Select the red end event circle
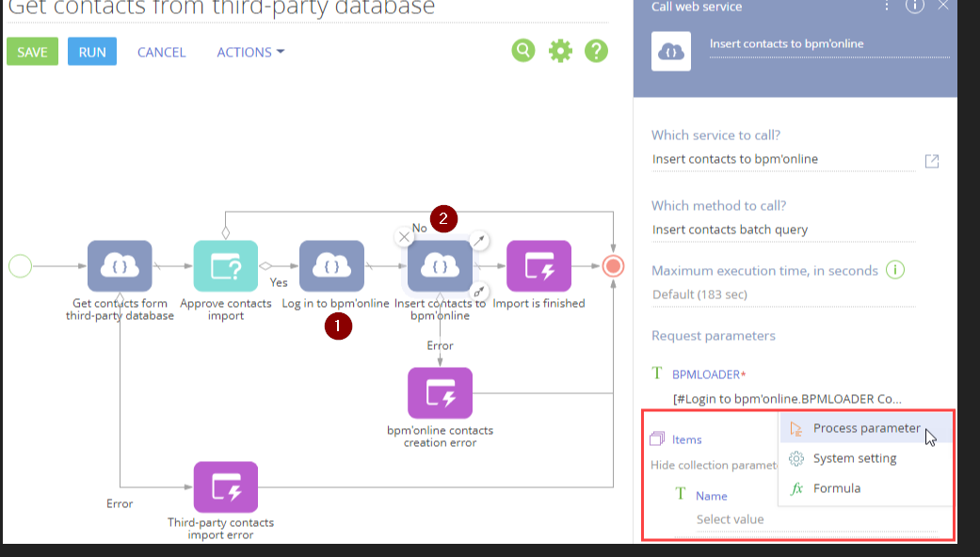The height and width of the screenshot is (557, 980). (613, 266)
